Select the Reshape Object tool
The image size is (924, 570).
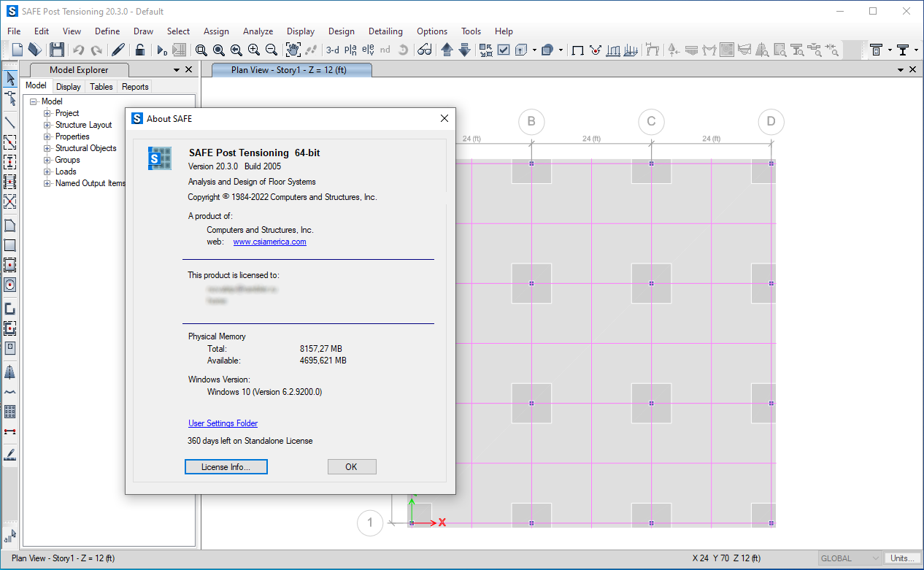pos(10,99)
